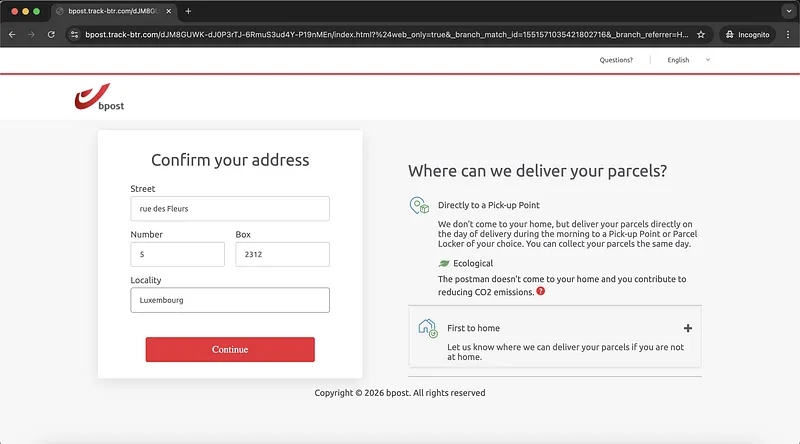Click the bpost logo
The width and height of the screenshot is (800, 444).
tap(99, 97)
